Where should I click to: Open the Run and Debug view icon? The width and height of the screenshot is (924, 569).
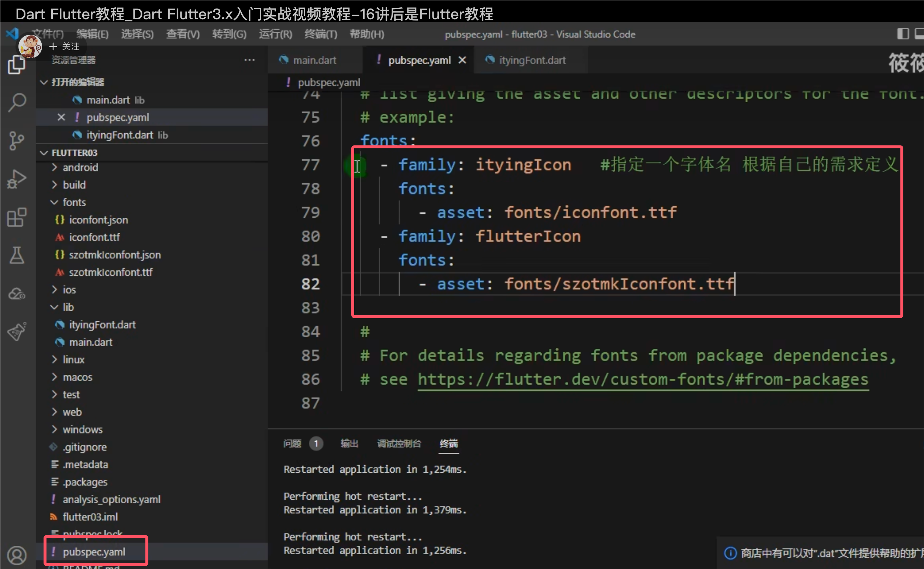(x=17, y=179)
